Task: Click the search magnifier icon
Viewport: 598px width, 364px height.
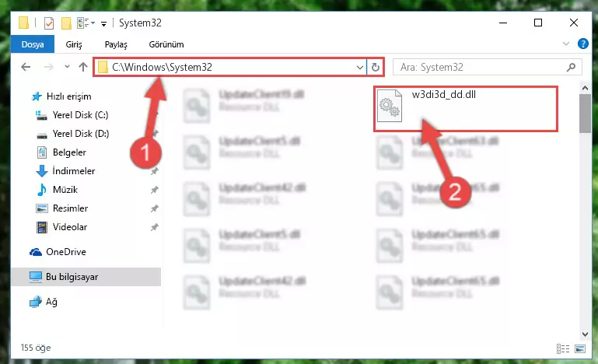Action: [571, 68]
